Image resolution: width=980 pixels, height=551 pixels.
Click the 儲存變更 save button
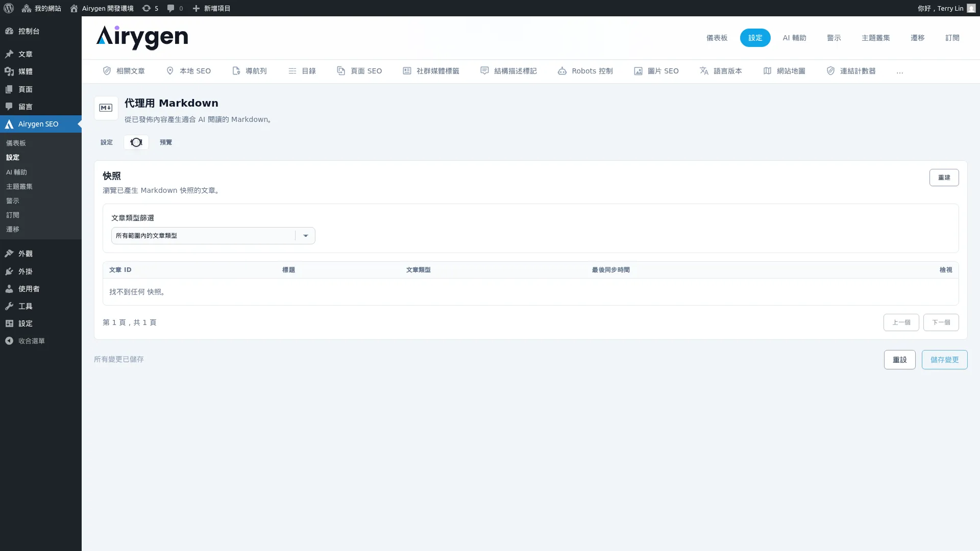point(945,360)
